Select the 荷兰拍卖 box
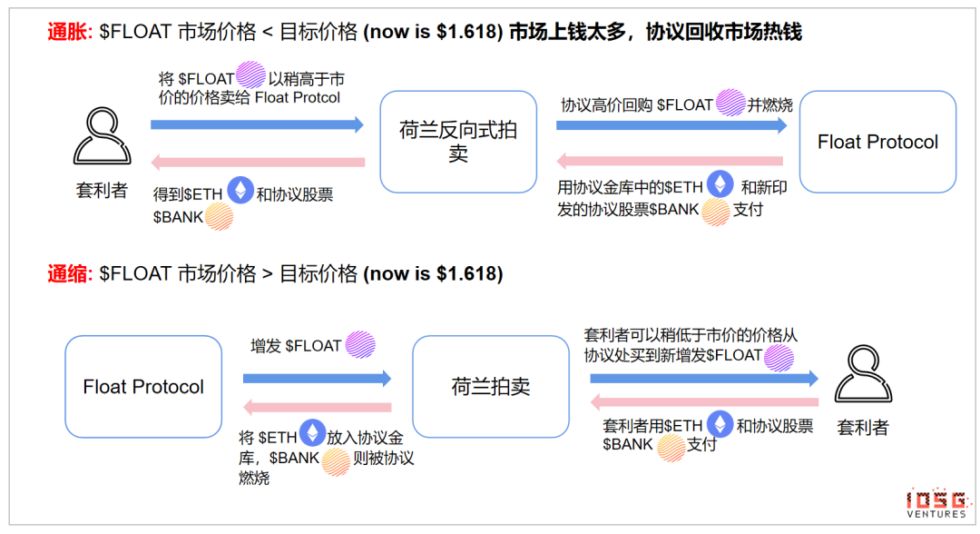 click(x=491, y=387)
